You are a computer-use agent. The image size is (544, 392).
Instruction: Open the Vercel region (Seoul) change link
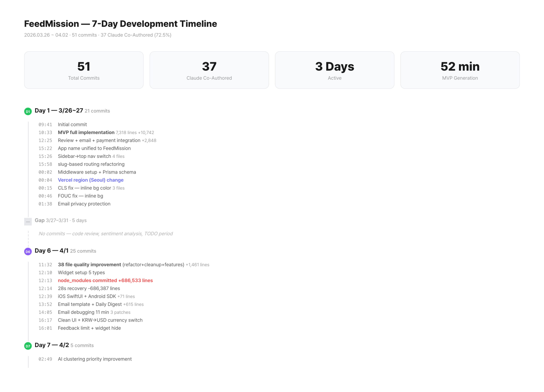pos(91,180)
